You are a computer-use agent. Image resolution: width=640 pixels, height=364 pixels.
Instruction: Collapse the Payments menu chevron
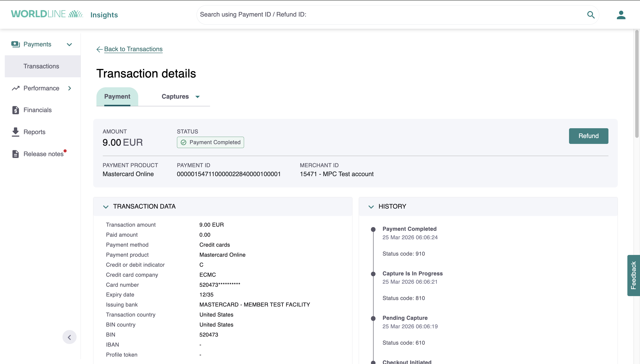pos(69,44)
